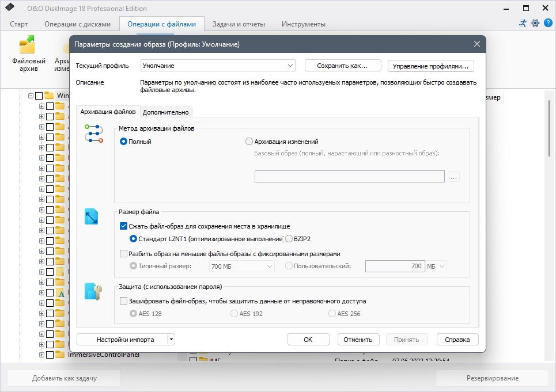556x392 pixels.
Task: Enable Разбить образ на меньшие файлы checkbox
Action: pyautogui.click(x=123, y=253)
